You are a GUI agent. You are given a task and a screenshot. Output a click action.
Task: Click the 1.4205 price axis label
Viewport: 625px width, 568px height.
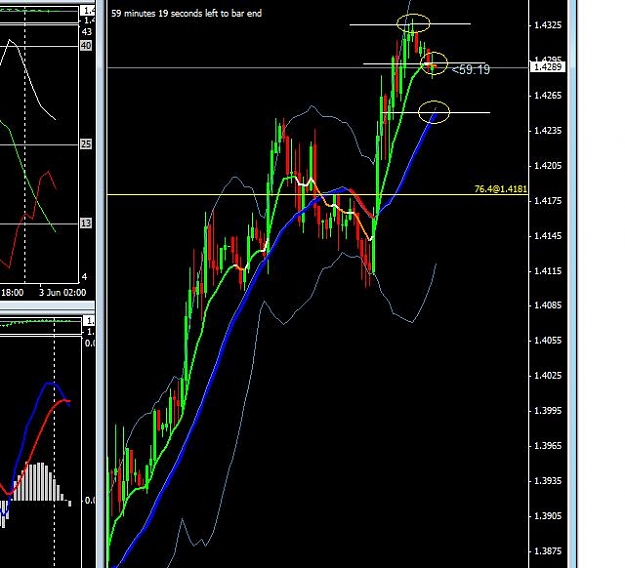pyautogui.click(x=548, y=165)
